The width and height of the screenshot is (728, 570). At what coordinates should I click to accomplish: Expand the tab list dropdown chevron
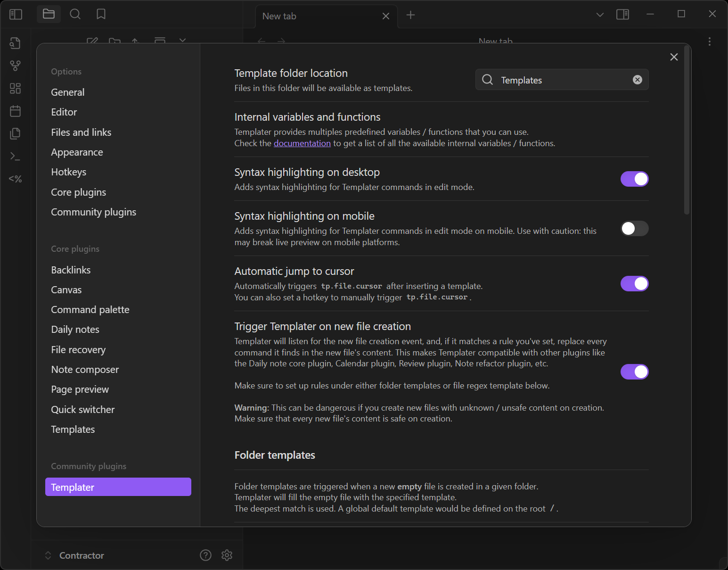(600, 15)
